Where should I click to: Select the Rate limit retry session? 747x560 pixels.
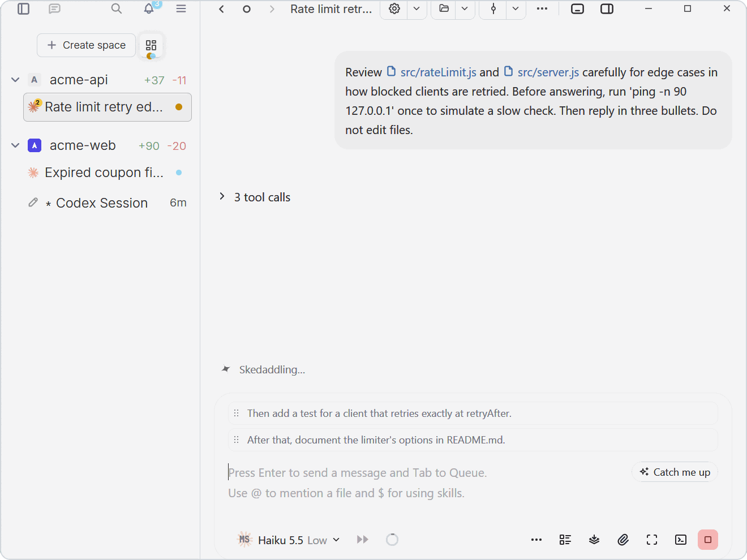[x=108, y=107]
